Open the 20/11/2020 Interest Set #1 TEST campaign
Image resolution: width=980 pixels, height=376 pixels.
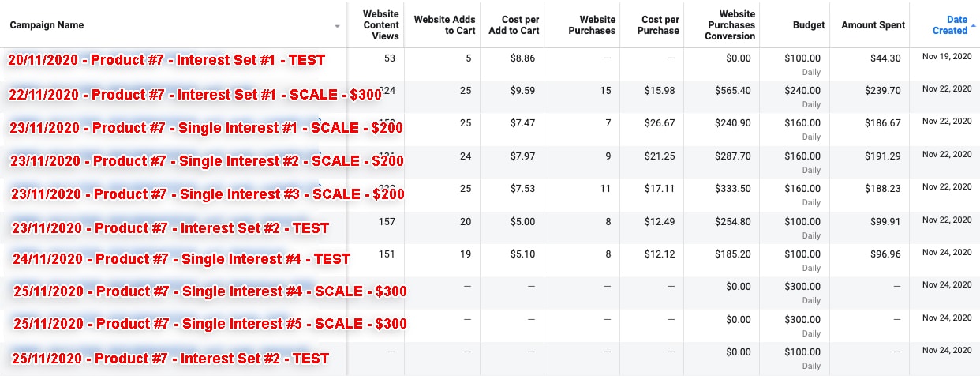166,60
